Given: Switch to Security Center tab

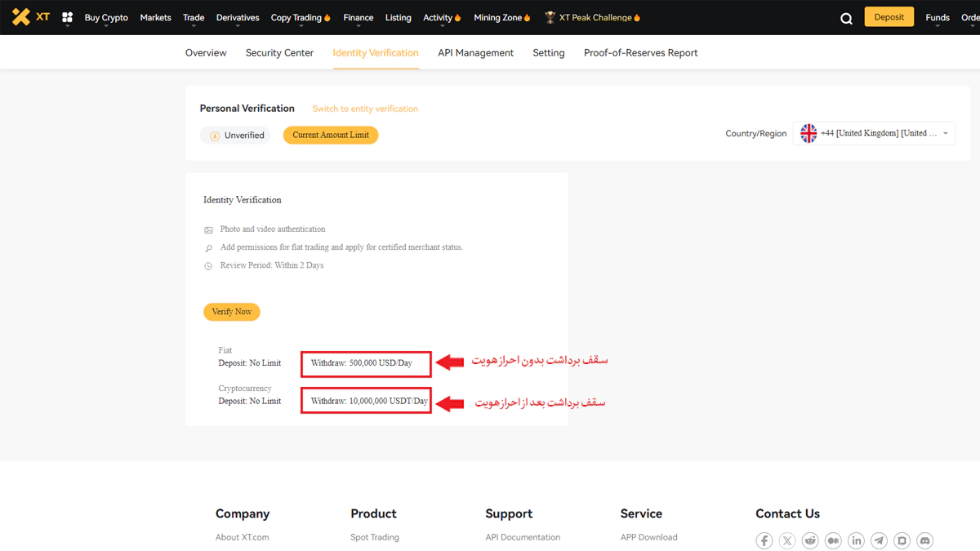Looking at the screenshot, I should 279,52.
